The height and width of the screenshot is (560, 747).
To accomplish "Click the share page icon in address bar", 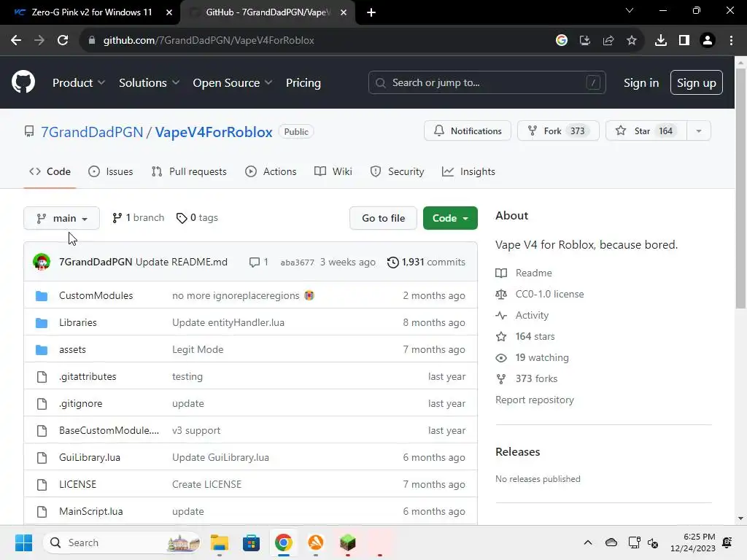I will tap(608, 41).
